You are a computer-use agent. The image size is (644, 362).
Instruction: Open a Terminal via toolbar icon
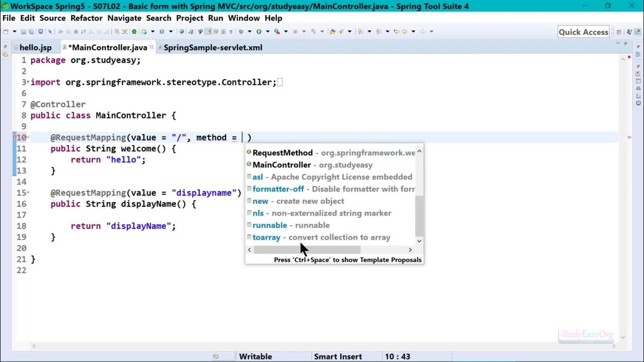[x=41, y=32]
